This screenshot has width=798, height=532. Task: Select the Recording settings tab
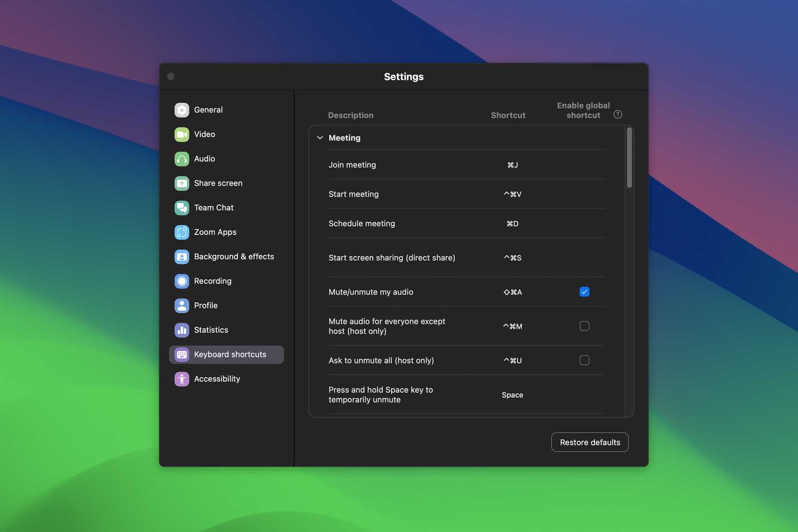point(226,281)
